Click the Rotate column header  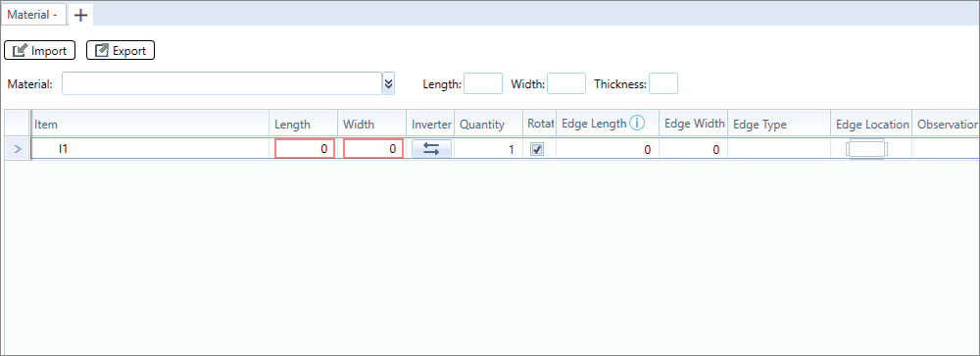click(x=540, y=124)
